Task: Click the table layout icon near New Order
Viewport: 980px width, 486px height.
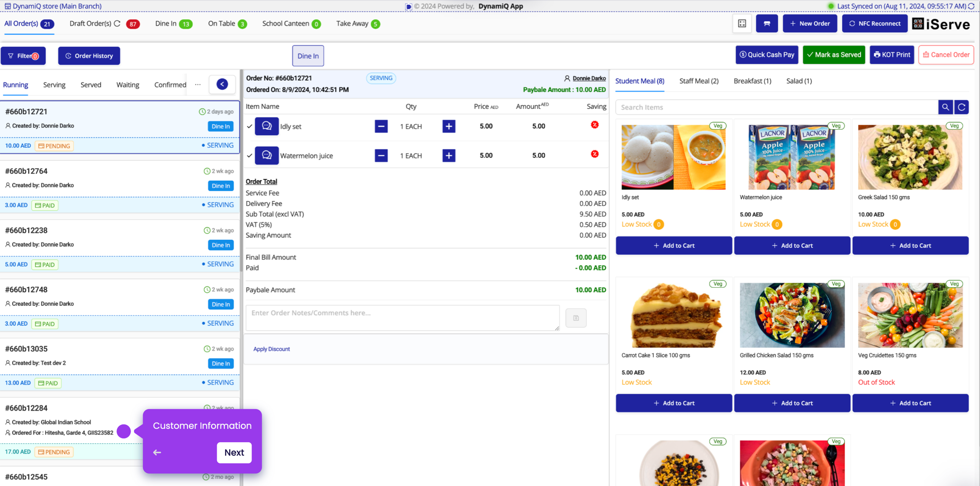Action: coord(742,23)
